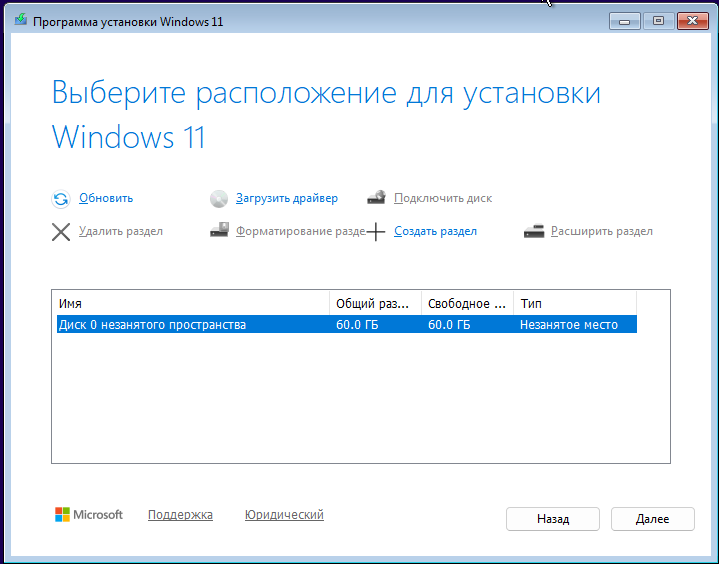719x564 pixels.
Task: Click the Незанятое место type cell
Action: 569,325
